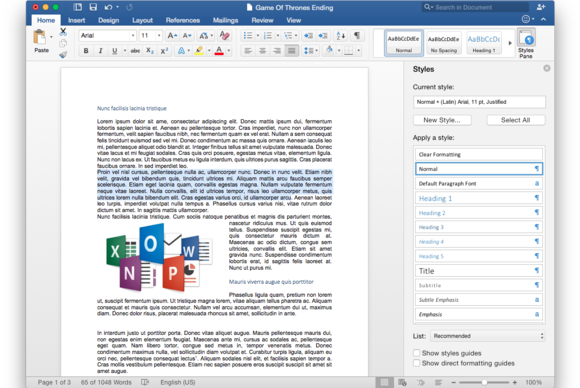The height and width of the screenshot is (388, 580).
Task: Decrease paragraph indent
Action: [x=308, y=36]
